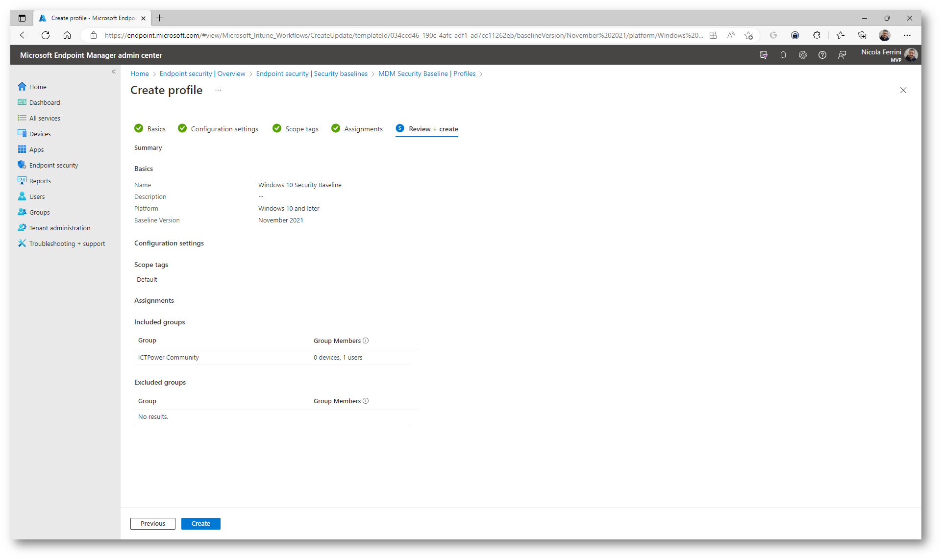Go back in the browser

click(x=24, y=35)
